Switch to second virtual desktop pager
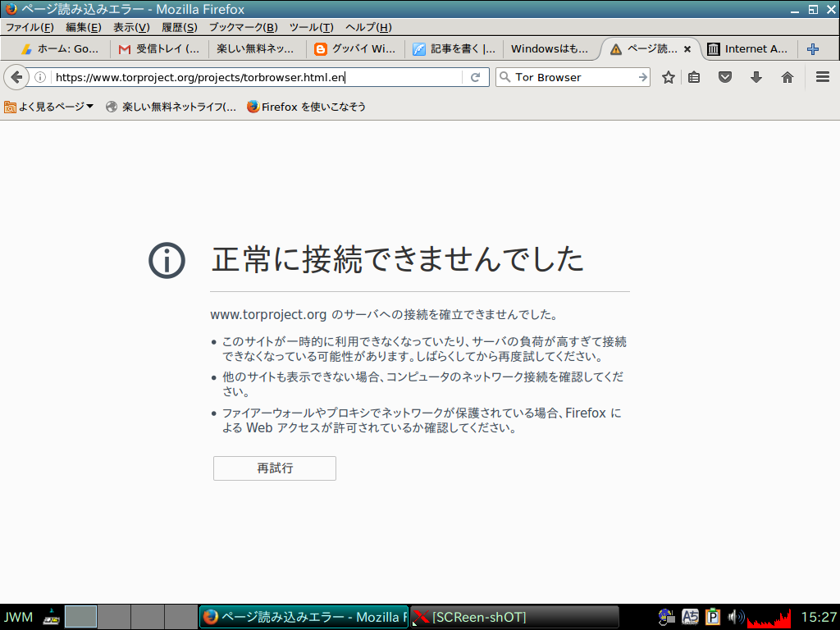The height and width of the screenshot is (630, 840). pyautogui.click(x=114, y=617)
